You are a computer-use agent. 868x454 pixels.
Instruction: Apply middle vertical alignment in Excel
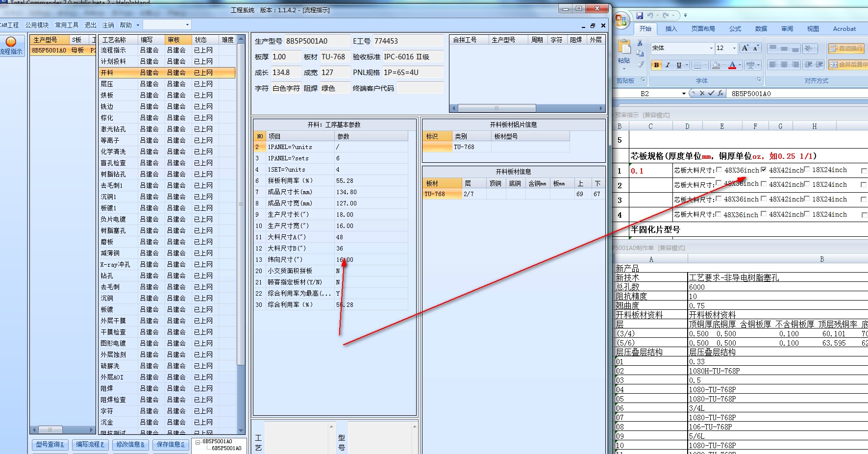tap(784, 48)
